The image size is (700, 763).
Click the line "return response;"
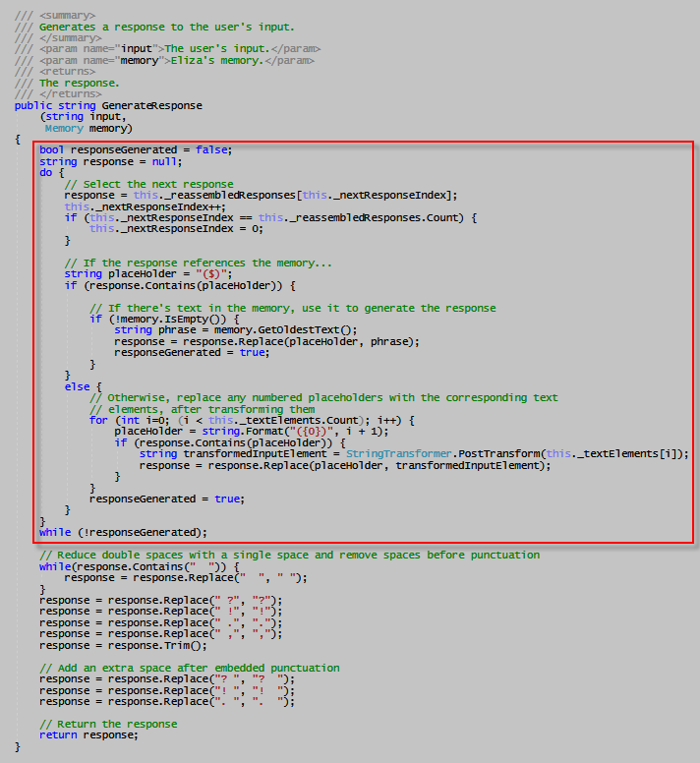(89, 735)
